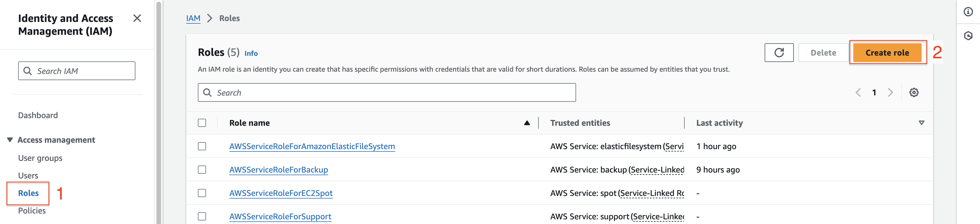
Task: Click the support Service-Linked trusted entity text
Action: click(x=617, y=216)
